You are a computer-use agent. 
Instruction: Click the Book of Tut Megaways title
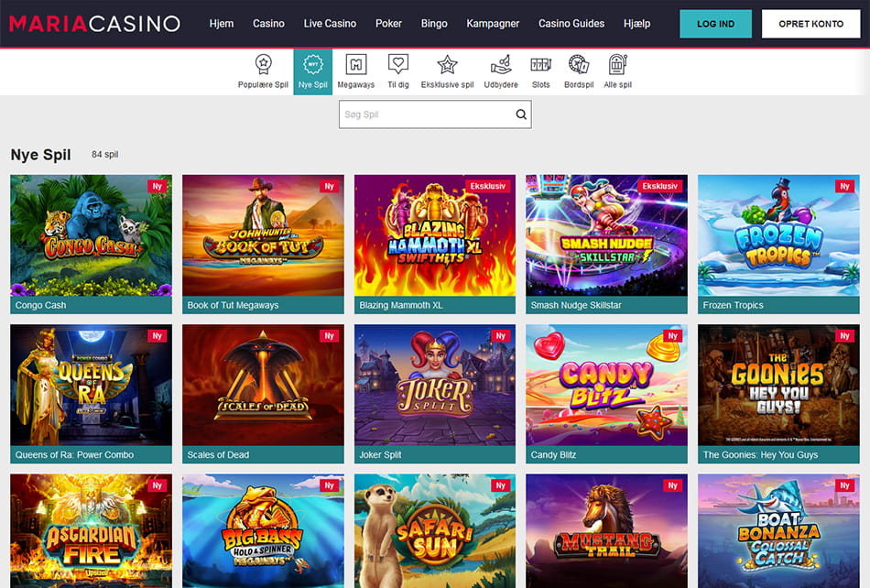tap(233, 305)
